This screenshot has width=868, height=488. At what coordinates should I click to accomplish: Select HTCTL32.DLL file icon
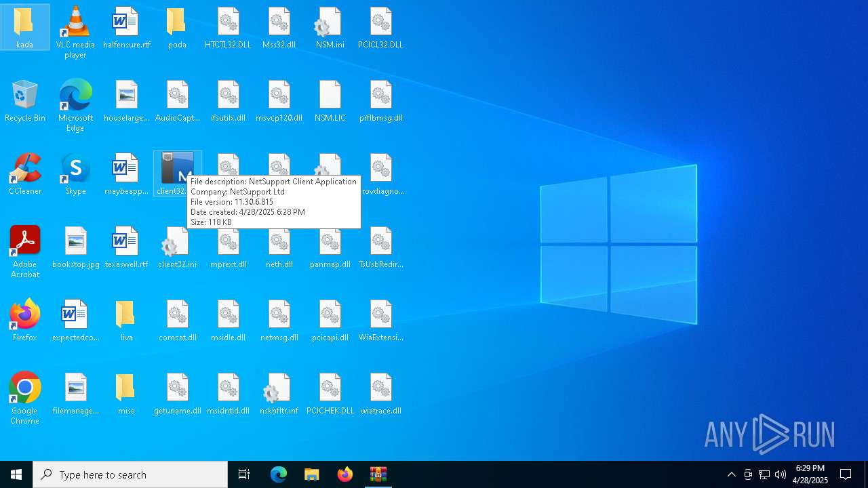tap(228, 27)
